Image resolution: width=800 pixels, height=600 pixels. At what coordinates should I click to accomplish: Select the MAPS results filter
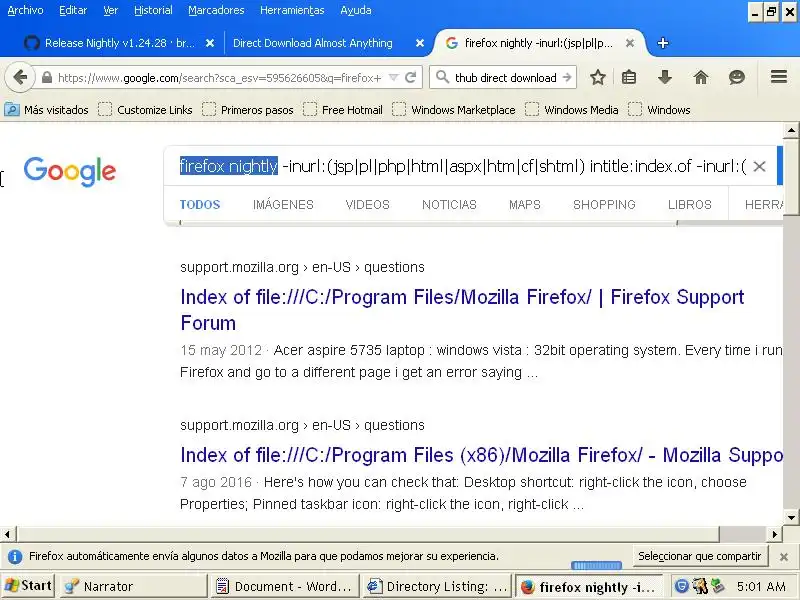pos(524,205)
